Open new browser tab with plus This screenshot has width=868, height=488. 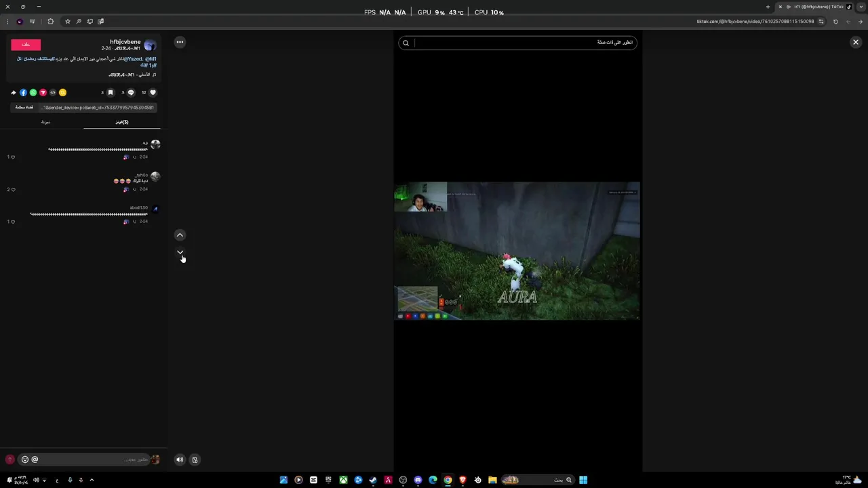pos(768,7)
